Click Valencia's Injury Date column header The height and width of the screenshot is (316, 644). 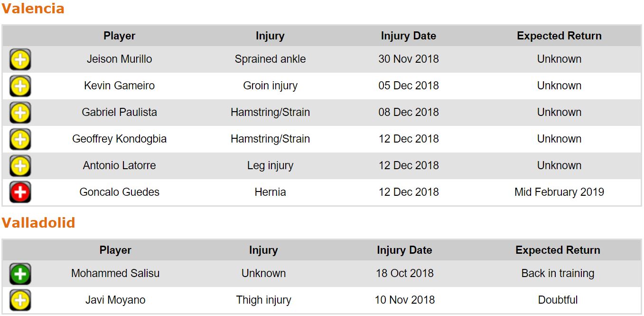408,36
